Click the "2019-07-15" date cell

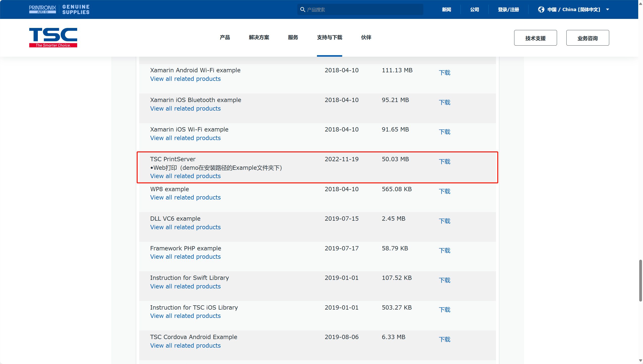pos(341,219)
